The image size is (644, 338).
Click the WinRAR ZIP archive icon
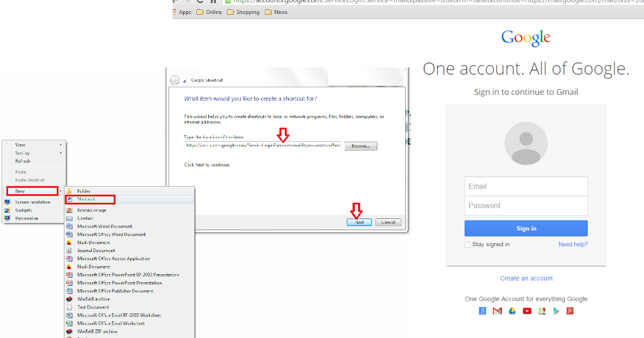coord(69,332)
